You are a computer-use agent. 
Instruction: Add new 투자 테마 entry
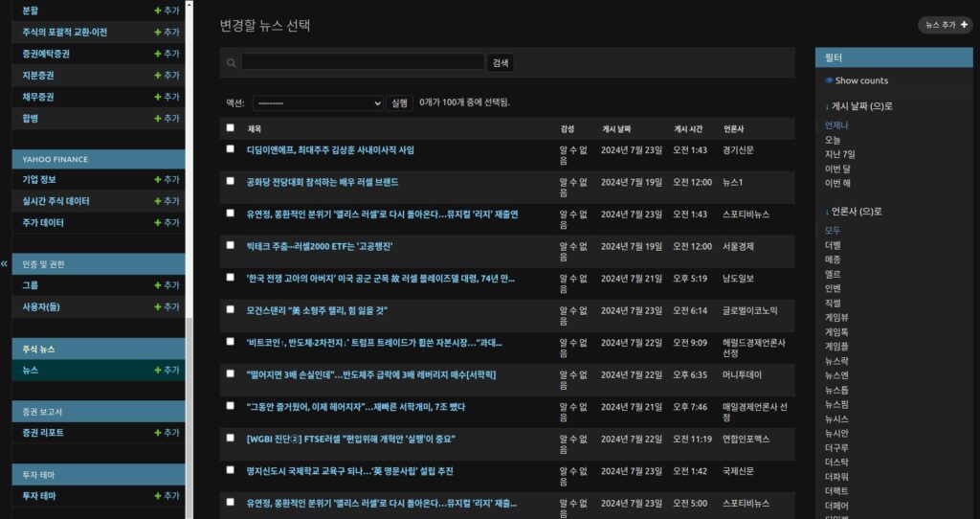[167, 496]
